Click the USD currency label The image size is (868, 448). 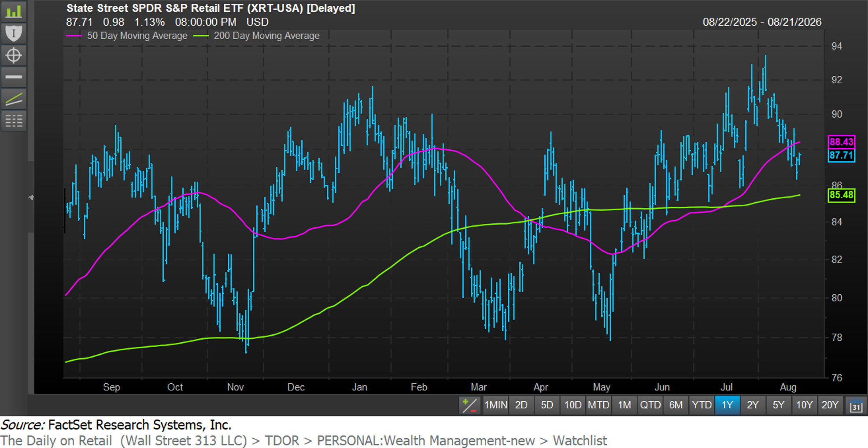(x=257, y=22)
